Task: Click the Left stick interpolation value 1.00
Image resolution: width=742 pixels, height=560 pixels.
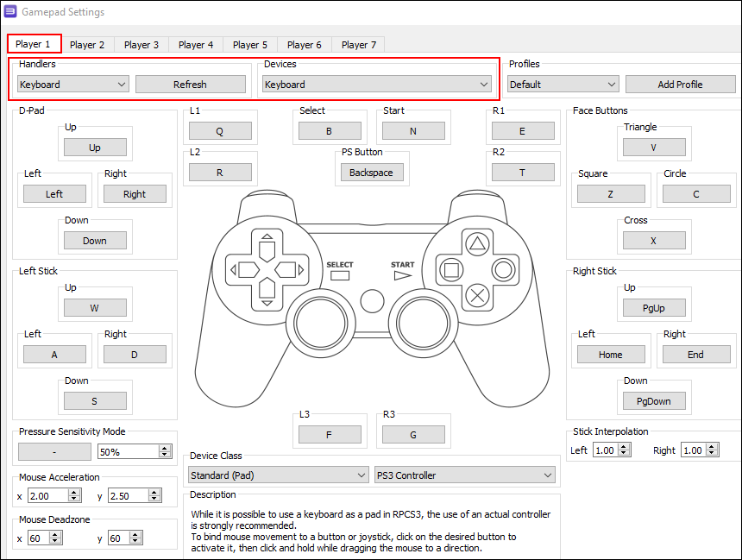Action: pyautogui.click(x=606, y=450)
